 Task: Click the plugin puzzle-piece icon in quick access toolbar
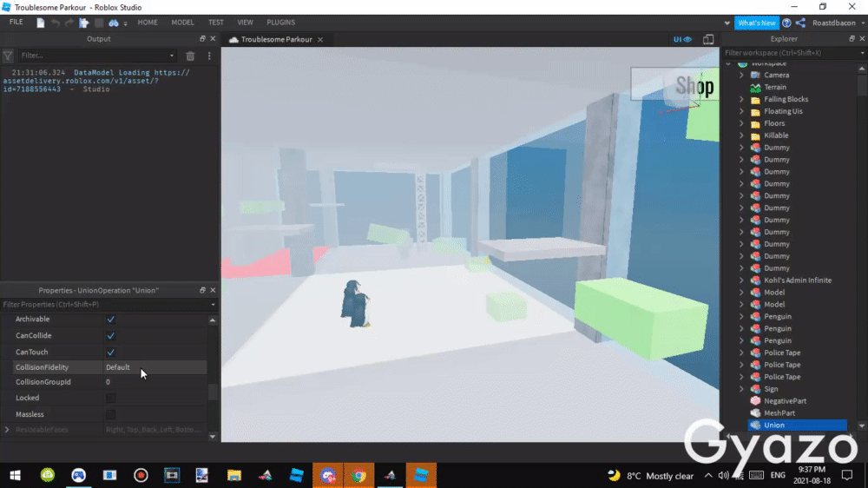(83, 23)
